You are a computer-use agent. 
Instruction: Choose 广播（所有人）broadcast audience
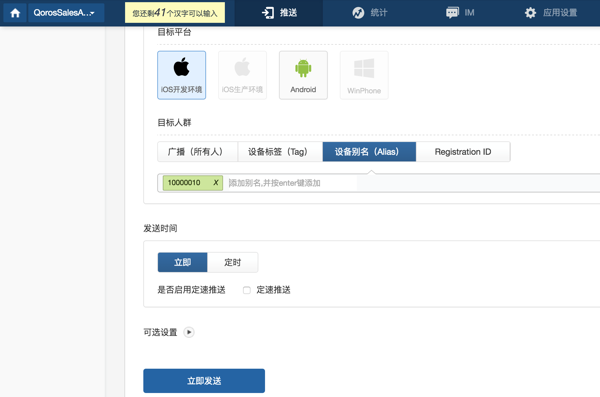[197, 152]
